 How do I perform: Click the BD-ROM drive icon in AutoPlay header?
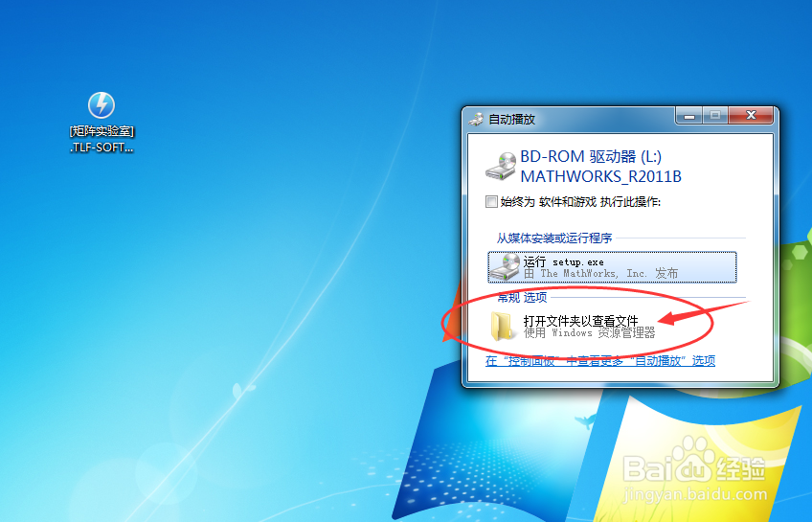pyautogui.click(x=501, y=167)
